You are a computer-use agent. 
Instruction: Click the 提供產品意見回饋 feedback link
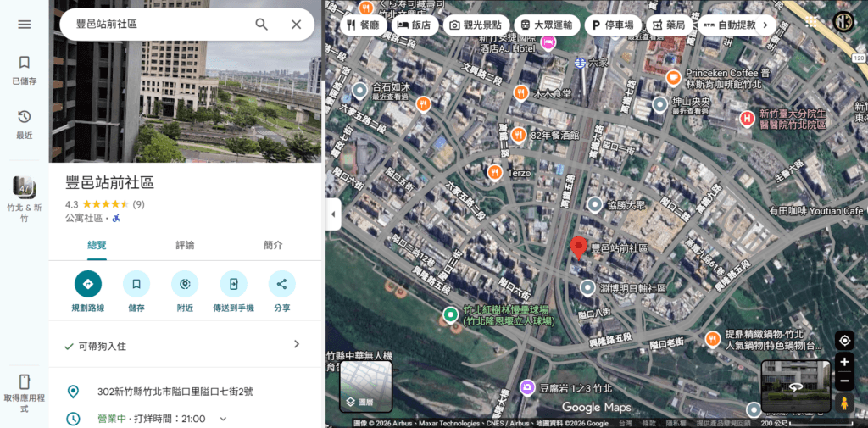click(722, 424)
